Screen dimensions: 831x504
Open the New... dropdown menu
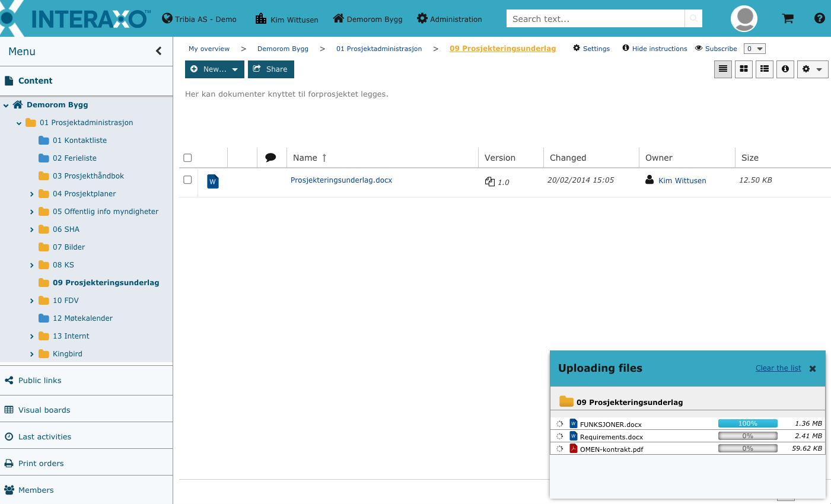(214, 69)
